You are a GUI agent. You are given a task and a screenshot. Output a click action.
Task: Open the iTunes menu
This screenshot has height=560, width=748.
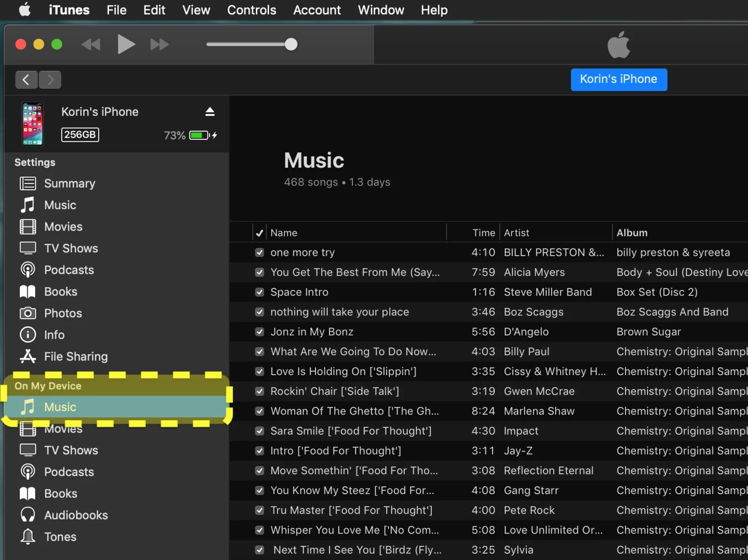point(69,10)
